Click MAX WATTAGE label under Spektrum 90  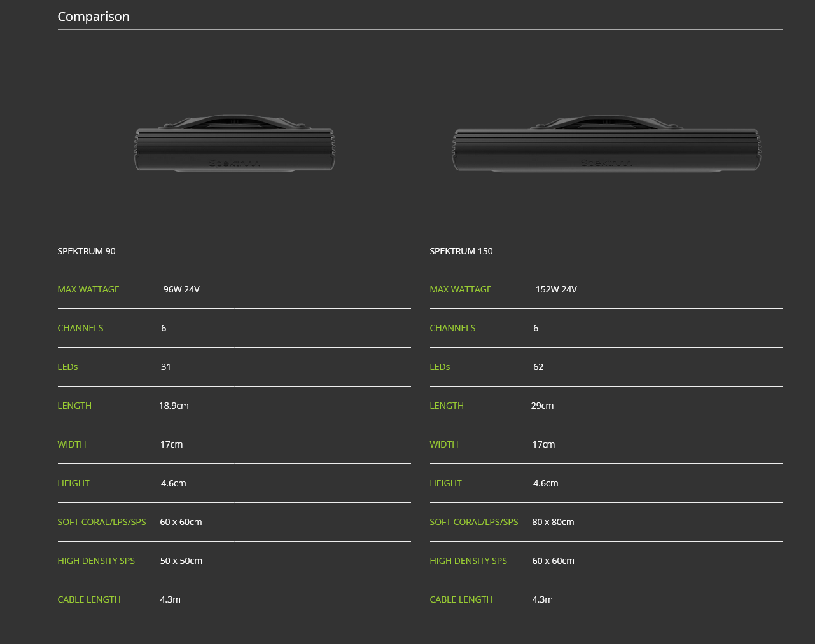[x=88, y=289]
